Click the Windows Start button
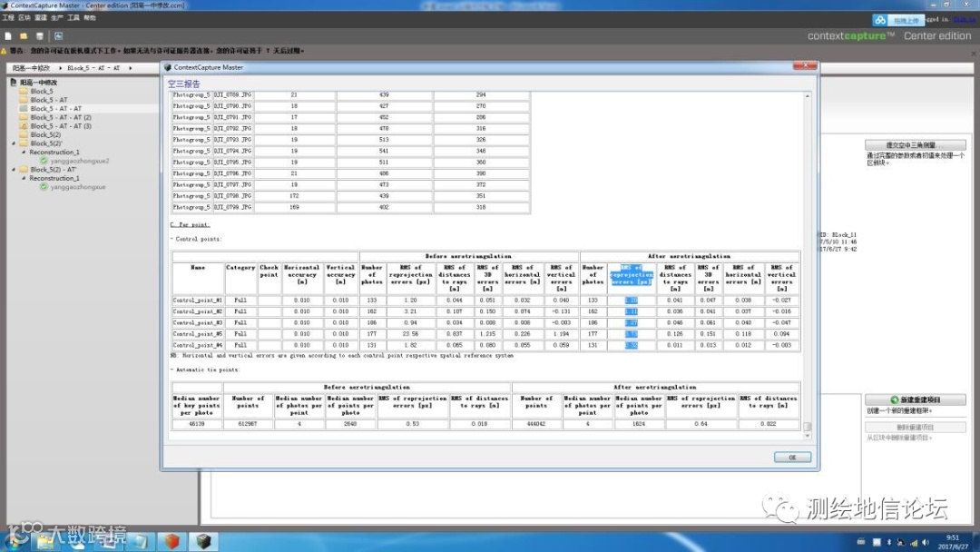Screen dimensions: 980x552 click(14, 540)
